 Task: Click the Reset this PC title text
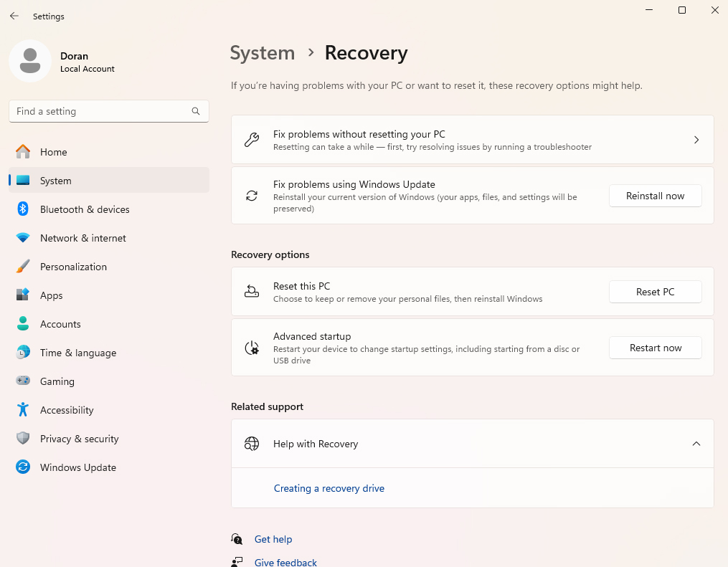(x=301, y=286)
